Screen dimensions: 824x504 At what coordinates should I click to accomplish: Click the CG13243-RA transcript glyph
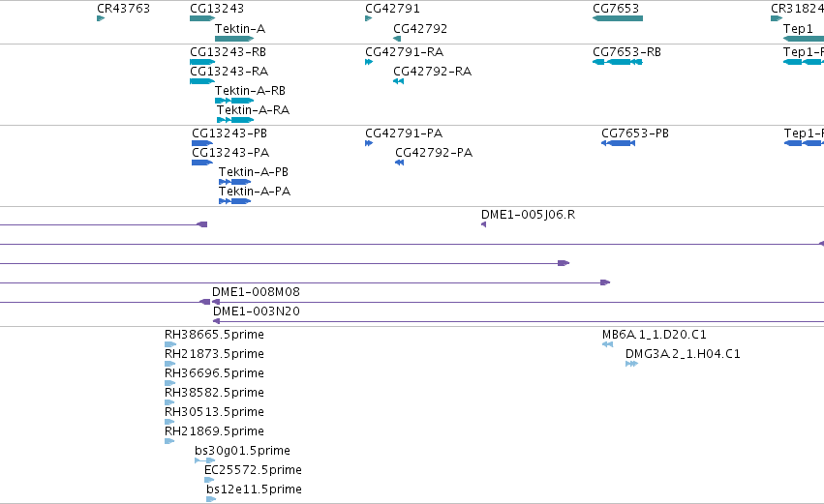(x=202, y=81)
